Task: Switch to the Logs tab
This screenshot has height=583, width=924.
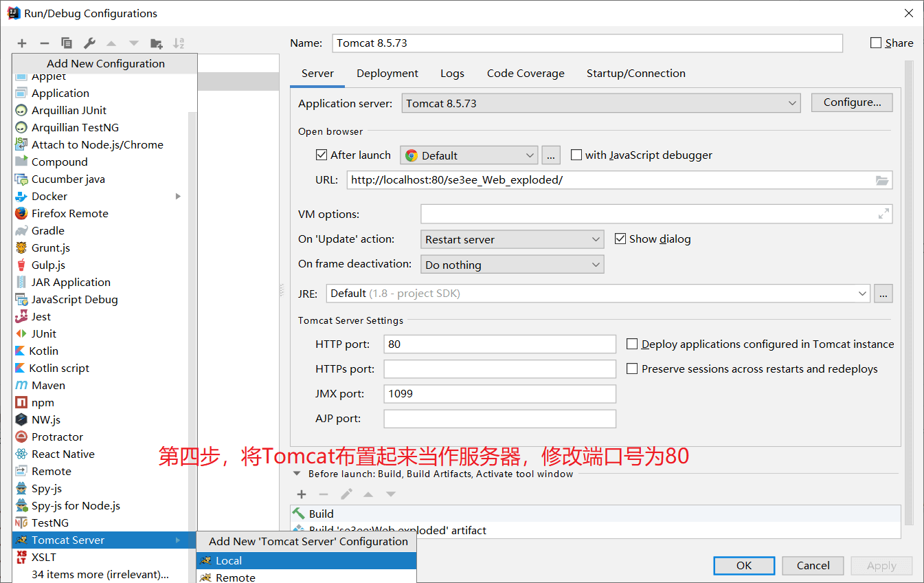Action: pos(452,74)
